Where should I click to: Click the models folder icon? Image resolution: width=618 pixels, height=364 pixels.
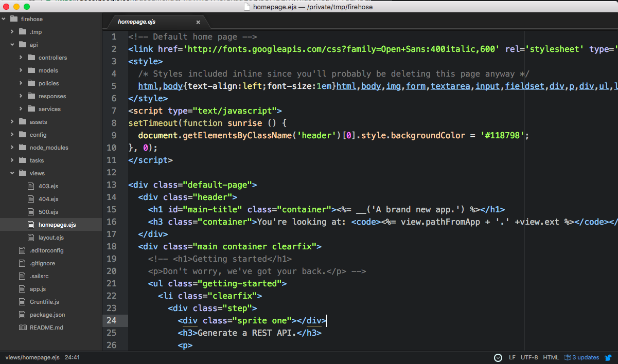point(31,70)
